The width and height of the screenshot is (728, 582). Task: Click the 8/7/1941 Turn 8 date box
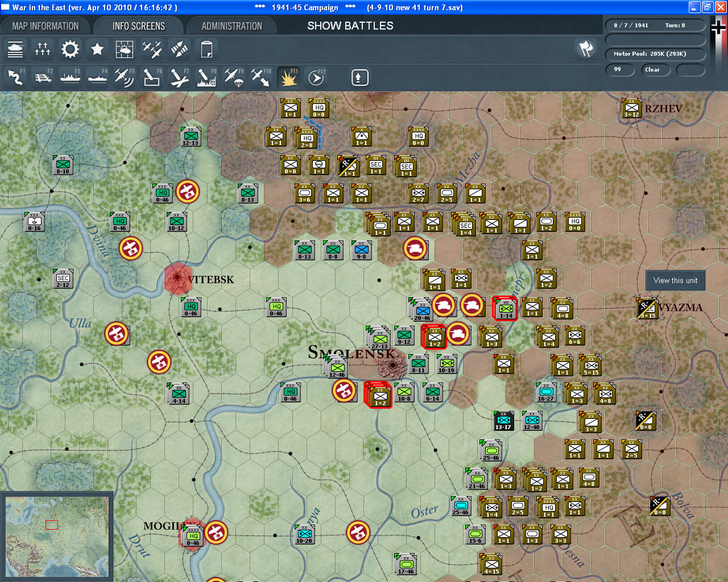tap(655, 26)
